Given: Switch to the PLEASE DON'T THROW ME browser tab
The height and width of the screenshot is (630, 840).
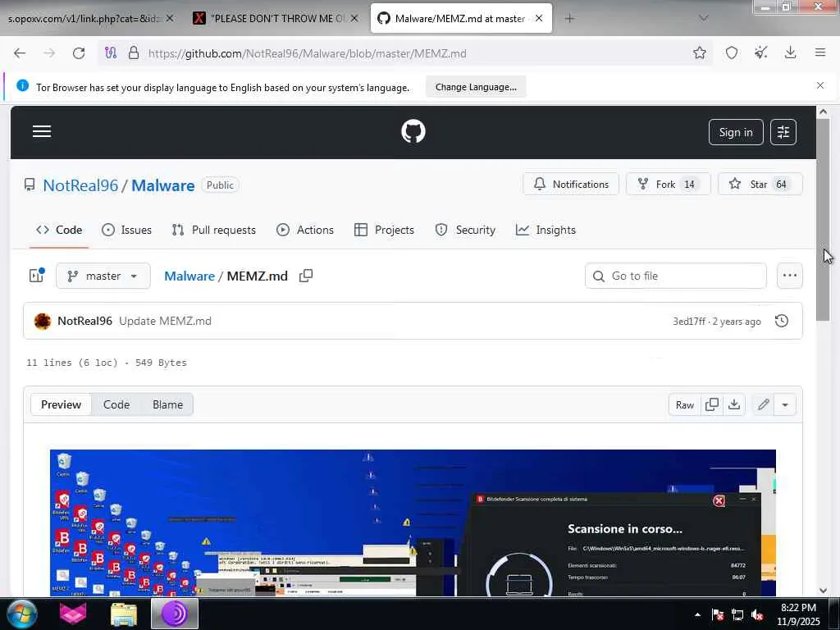Looking at the screenshot, I should (x=276, y=19).
